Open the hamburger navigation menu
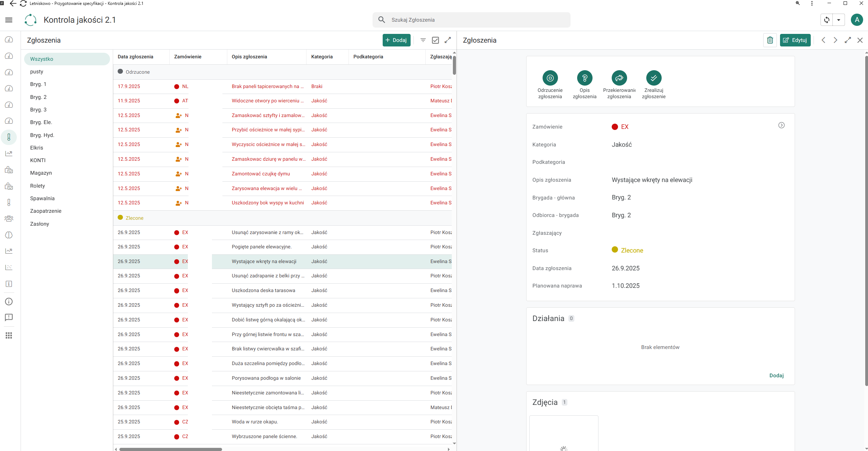 pyautogui.click(x=9, y=20)
